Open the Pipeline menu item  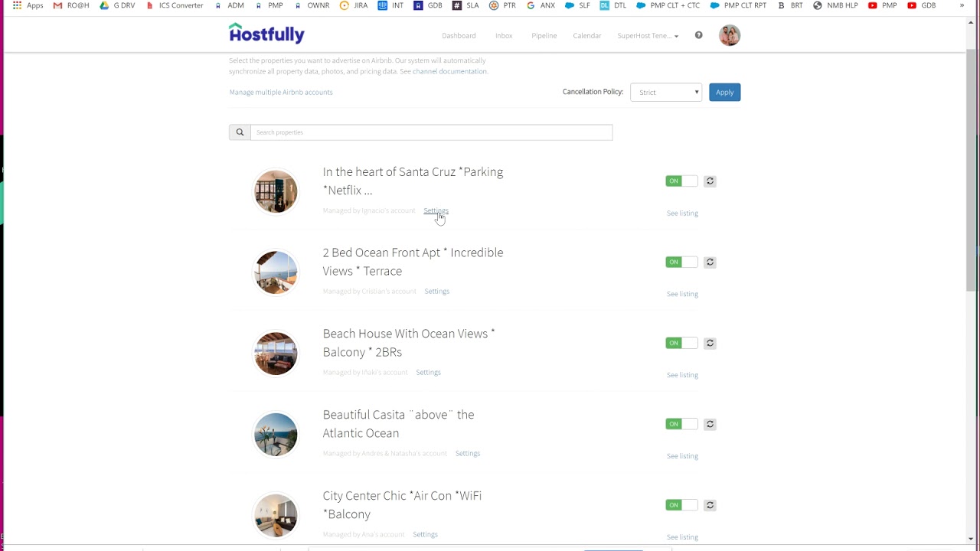coord(544,36)
